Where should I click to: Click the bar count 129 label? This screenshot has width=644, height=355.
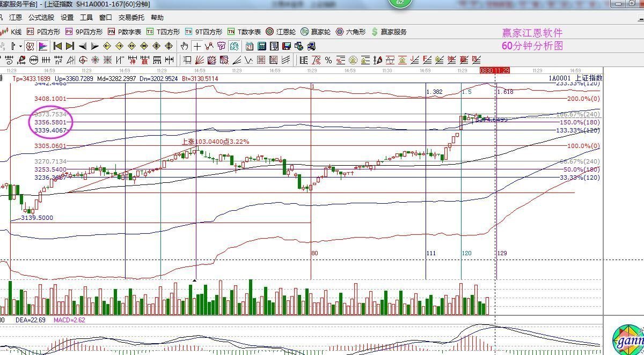[502, 253]
